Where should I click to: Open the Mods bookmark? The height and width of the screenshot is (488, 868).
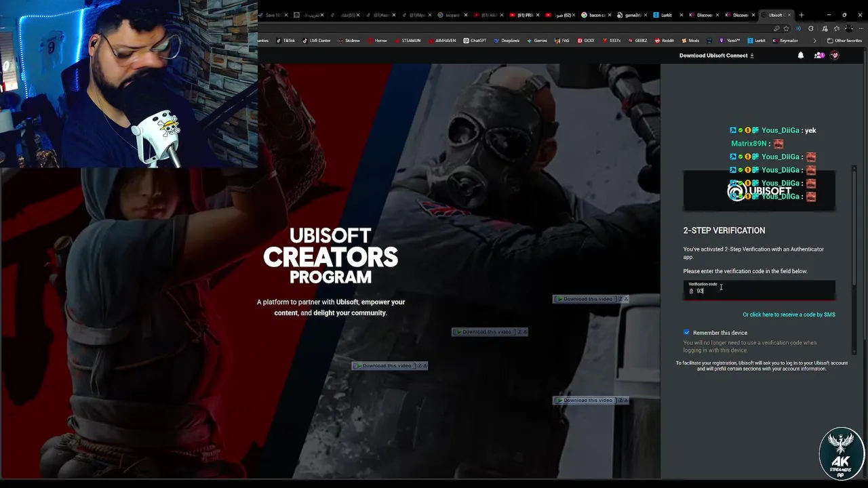pos(690,41)
